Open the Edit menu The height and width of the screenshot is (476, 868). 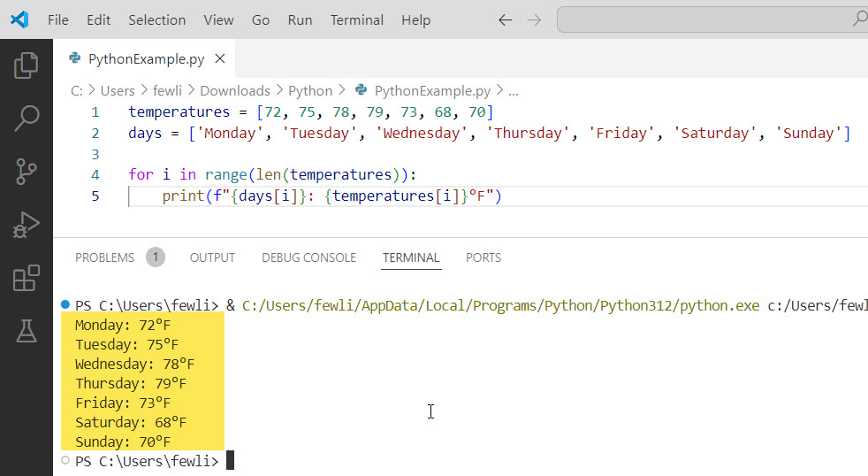98,20
